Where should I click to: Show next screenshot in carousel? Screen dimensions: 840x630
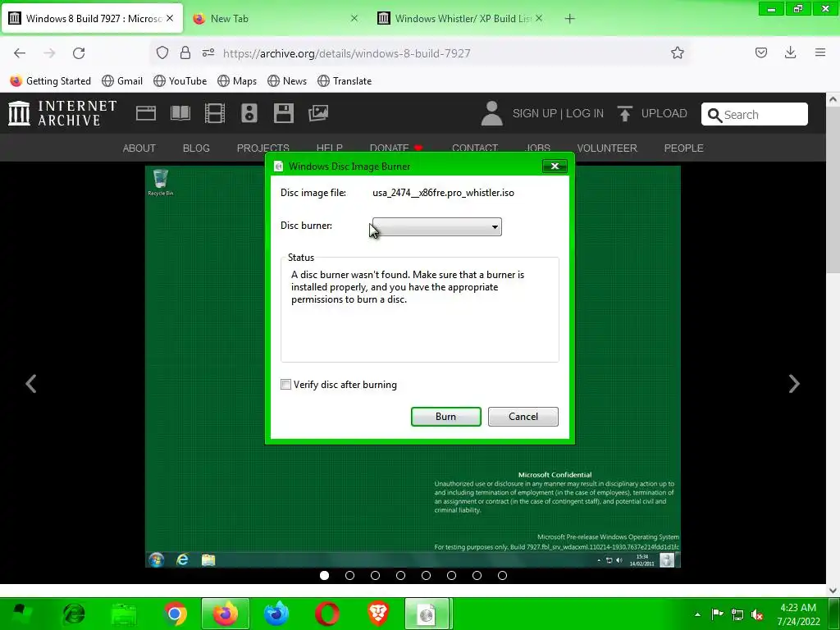pos(794,383)
